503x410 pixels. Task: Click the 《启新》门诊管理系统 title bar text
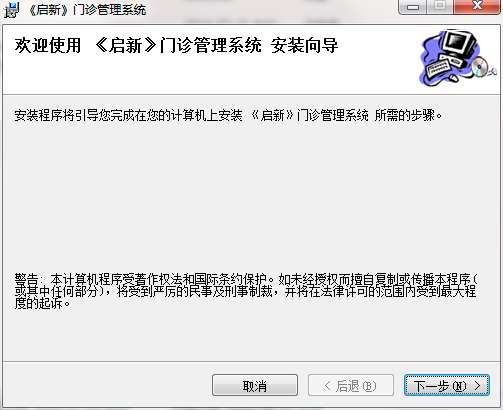pos(87,10)
